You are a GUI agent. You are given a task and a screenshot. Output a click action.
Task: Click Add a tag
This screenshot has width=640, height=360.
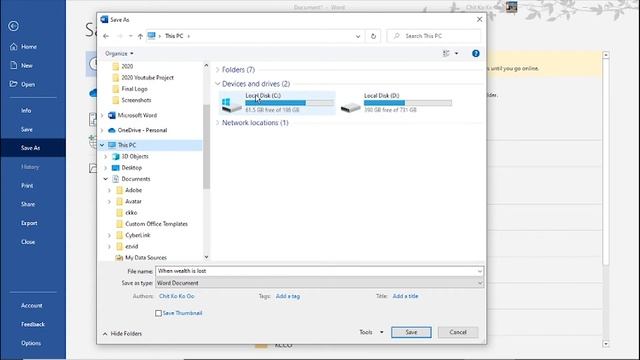coord(288,296)
